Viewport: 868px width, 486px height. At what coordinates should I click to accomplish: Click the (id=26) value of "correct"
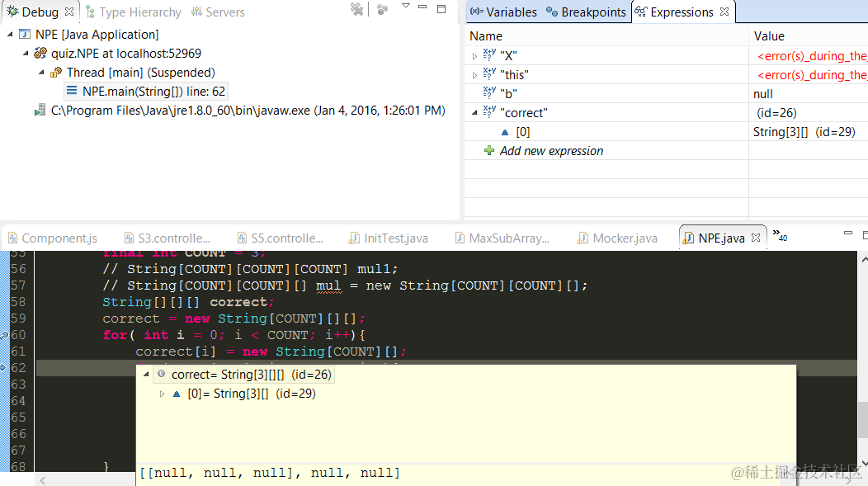pos(776,113)
